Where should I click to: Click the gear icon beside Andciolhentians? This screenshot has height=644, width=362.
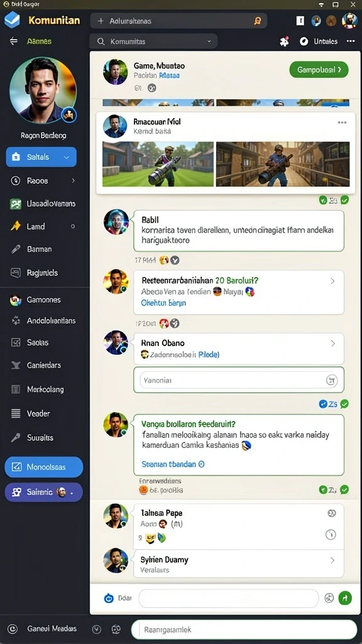(x=16, y=320)
